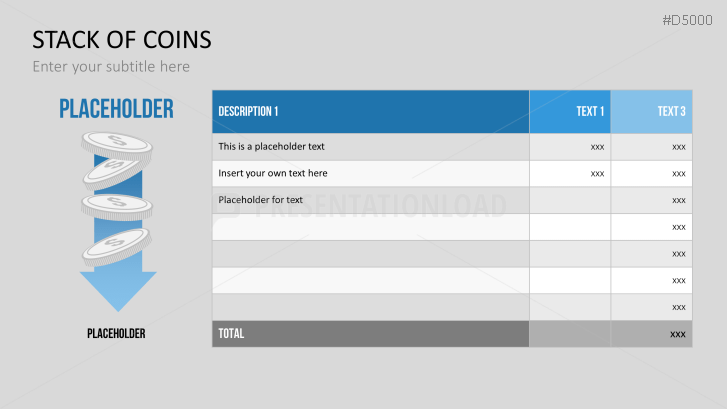Select the 'This is a placeholder text' row
This screenshot has width=727, height=409.
272,146
